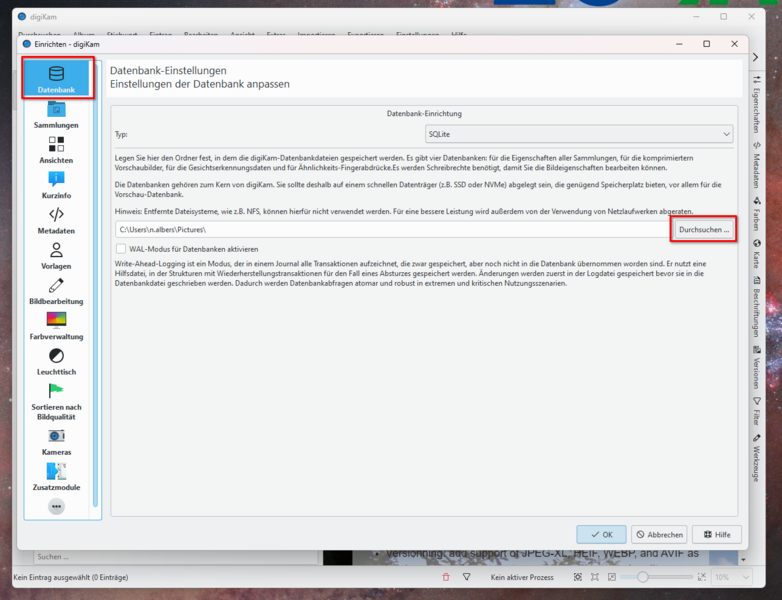Click the 'Datenbank-Einstellungen' page title
Viewport: 782px width, 600px height.
(x=168, y=70)
